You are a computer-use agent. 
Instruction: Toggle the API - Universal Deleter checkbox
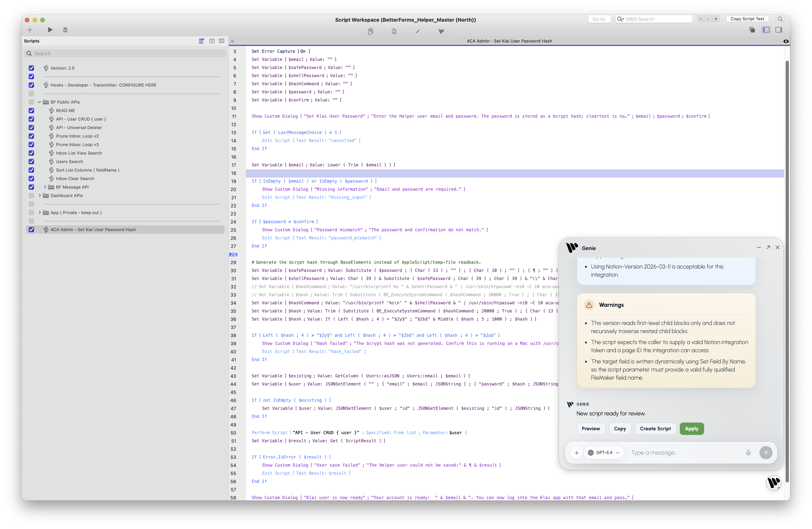pyautogui.click(x=31, y=128)
